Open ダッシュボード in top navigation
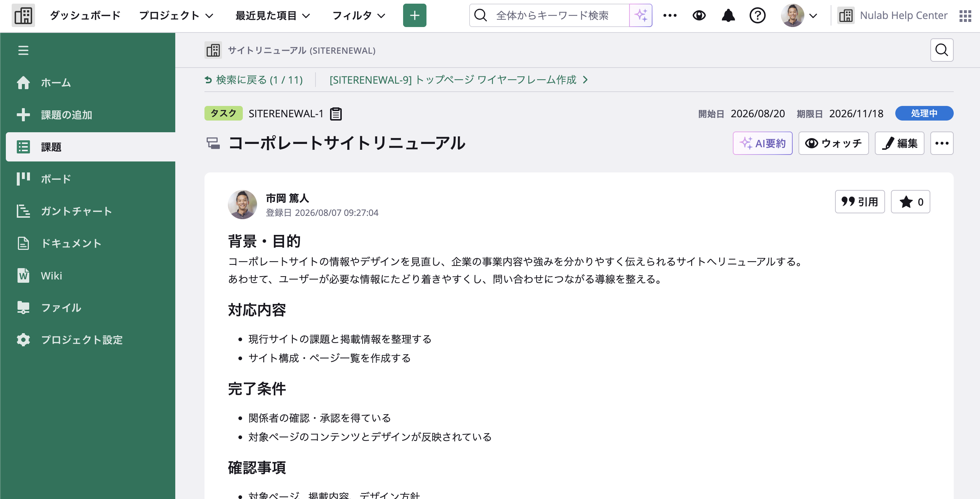Image resolution: width=980 pixels, height=499 pixels. click(x=85, y=16)
